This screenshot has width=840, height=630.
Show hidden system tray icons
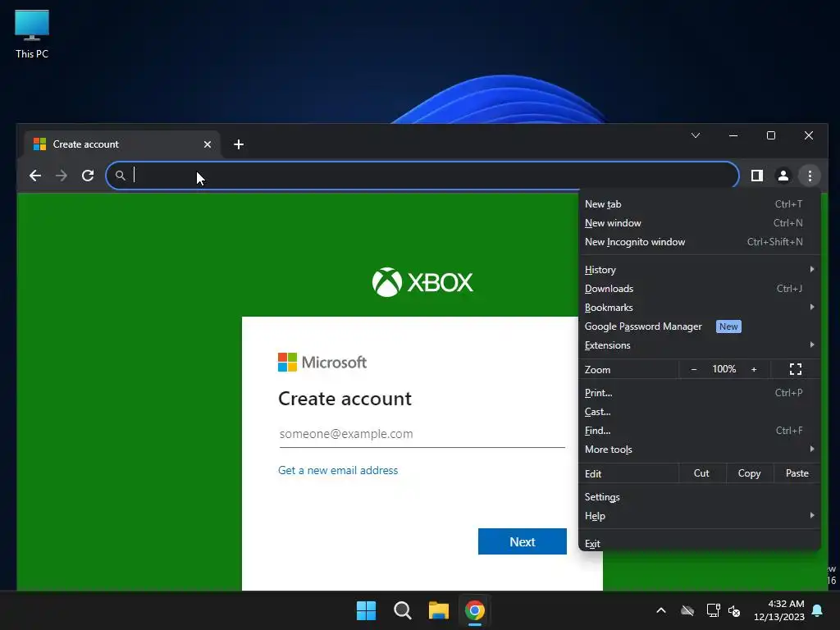[661, 610]
